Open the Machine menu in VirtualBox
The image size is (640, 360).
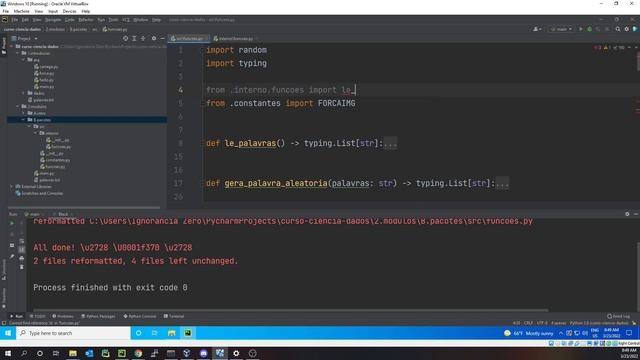tap(22, 11)
